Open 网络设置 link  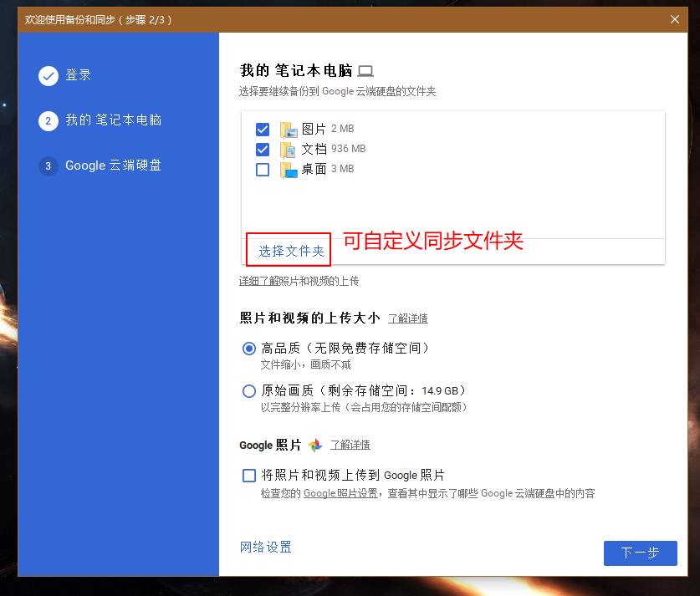tap(266, 547)
